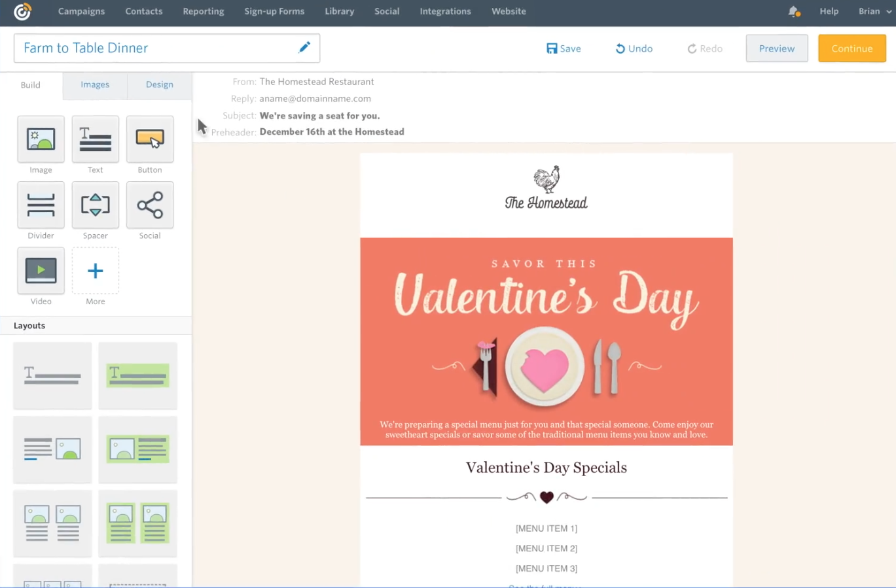This screenshot has height=588, width=896.
Task: Choose the text with right image layout
Action: [52, 449]
